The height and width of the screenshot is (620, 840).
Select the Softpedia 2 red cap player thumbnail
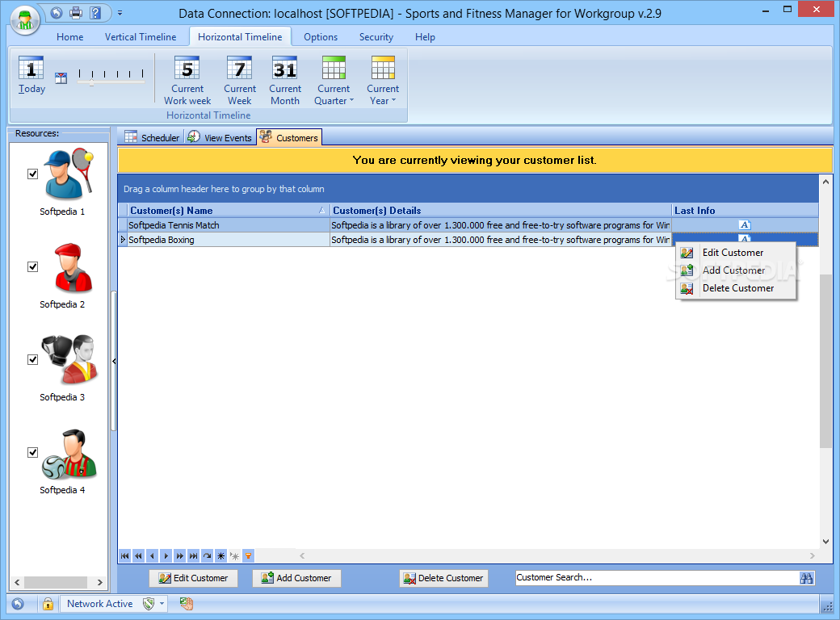(73, 268)
